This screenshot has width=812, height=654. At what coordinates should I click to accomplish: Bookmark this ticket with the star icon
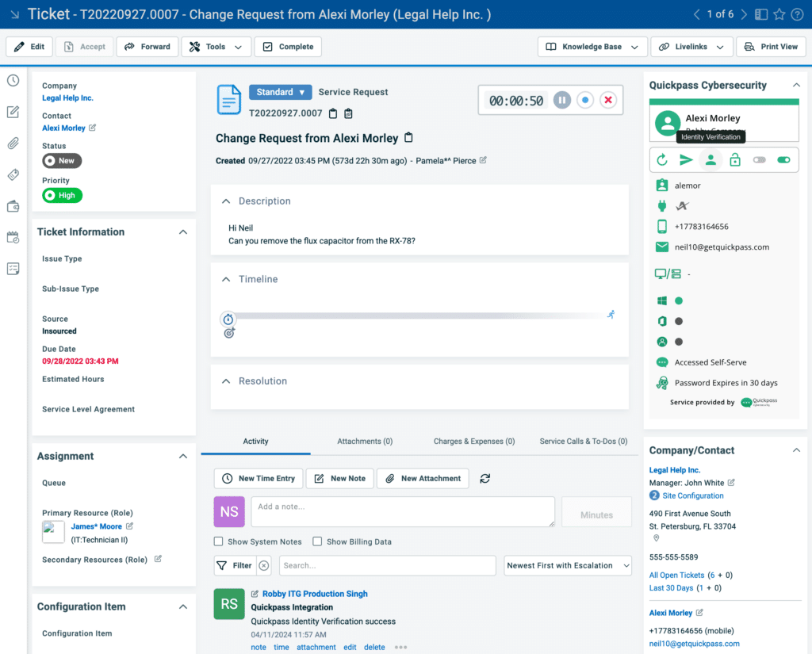click(x=779, y=14)
